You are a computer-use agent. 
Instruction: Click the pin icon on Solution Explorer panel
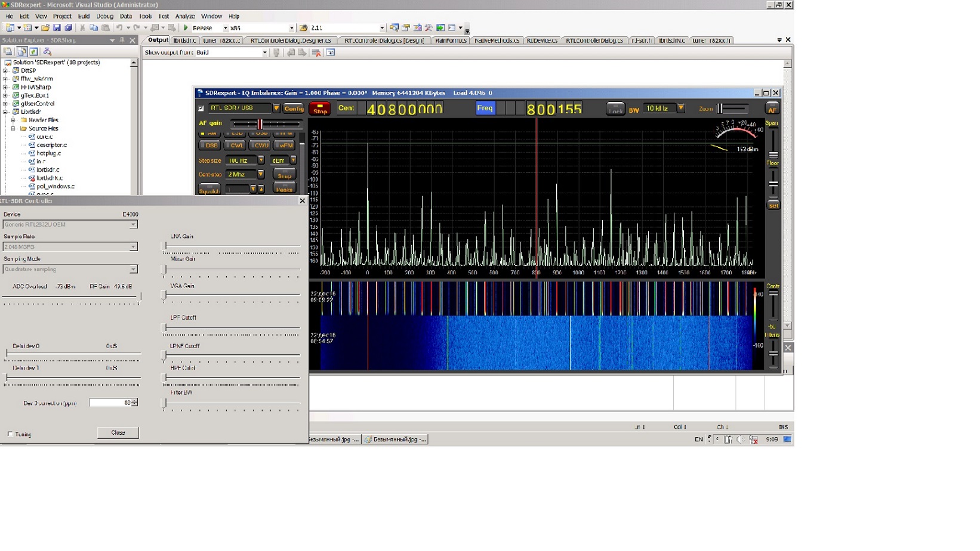(122, 40)
